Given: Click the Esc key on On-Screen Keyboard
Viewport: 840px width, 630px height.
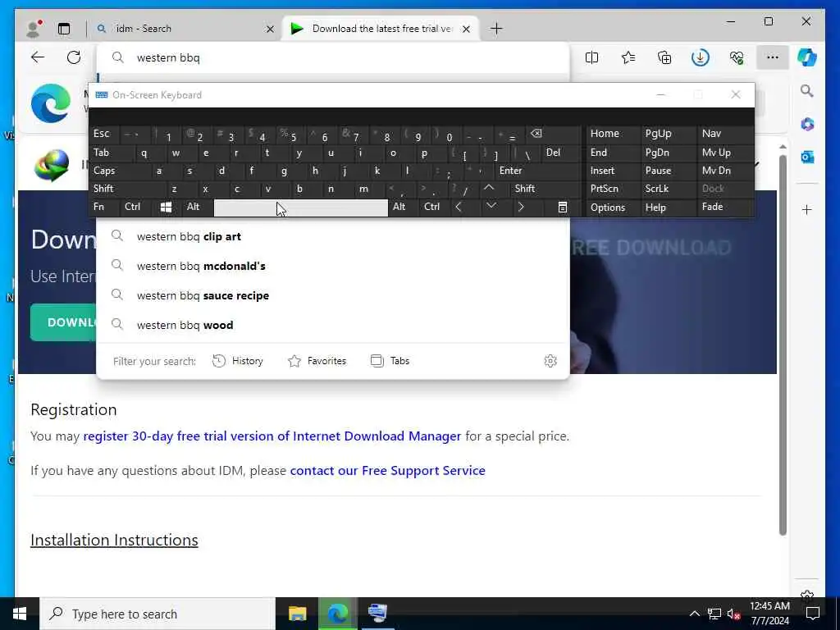Looking at the screenshot, I should point(104,134).
